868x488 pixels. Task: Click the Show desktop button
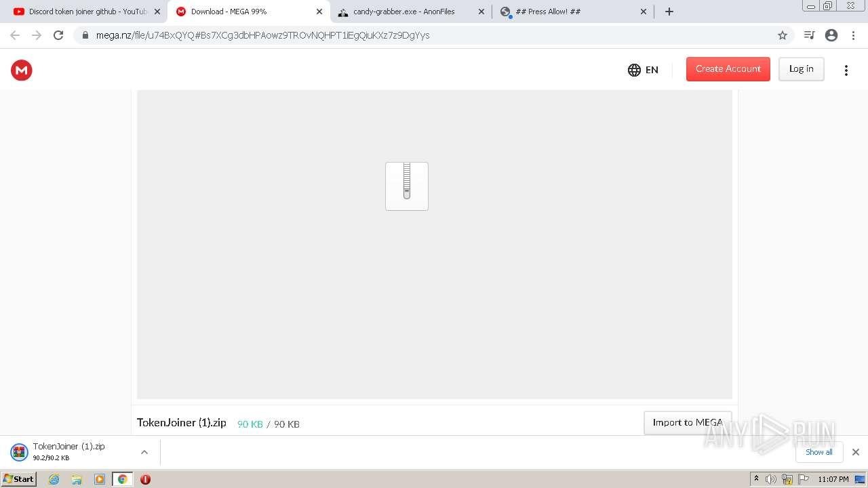tap(860, 479)
